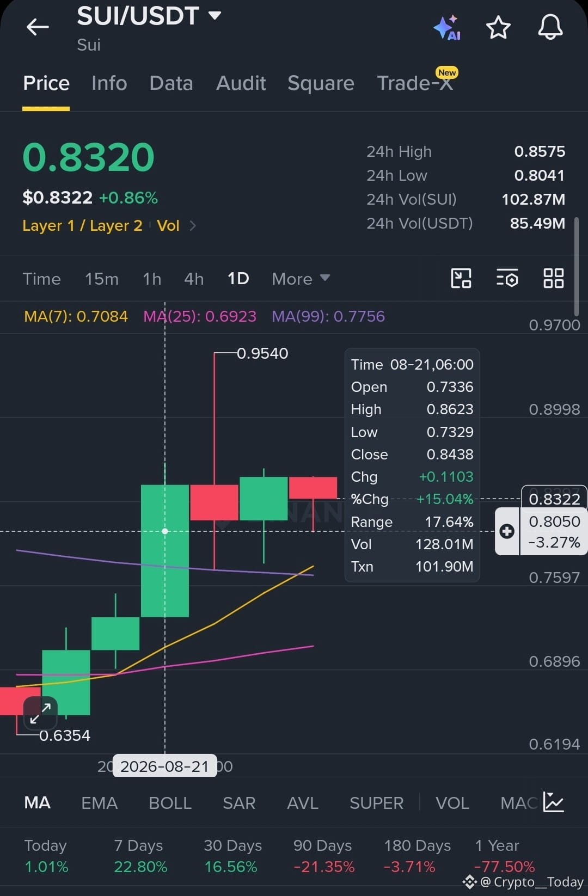The image size is (588, 896).
Task: Tap the 2026-08-21 date label
Action: tap(164, 766)
